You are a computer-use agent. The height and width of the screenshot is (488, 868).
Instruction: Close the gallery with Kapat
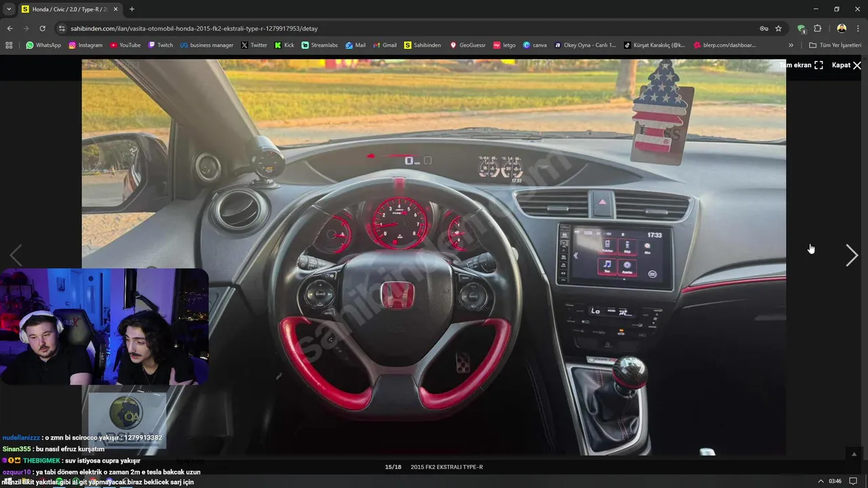coord(846,65)
